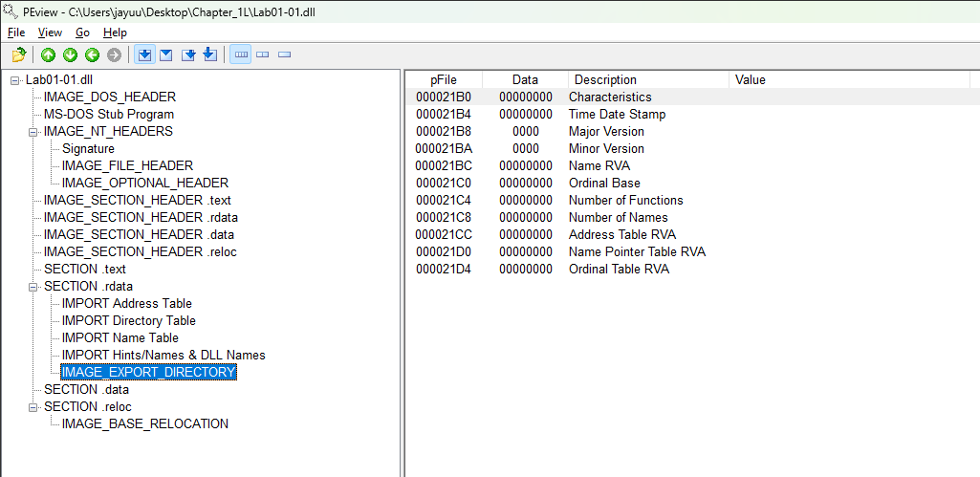Select SECTION .text in the tree
This screenshot has height=477, width=980.
[x=85, y=269]
